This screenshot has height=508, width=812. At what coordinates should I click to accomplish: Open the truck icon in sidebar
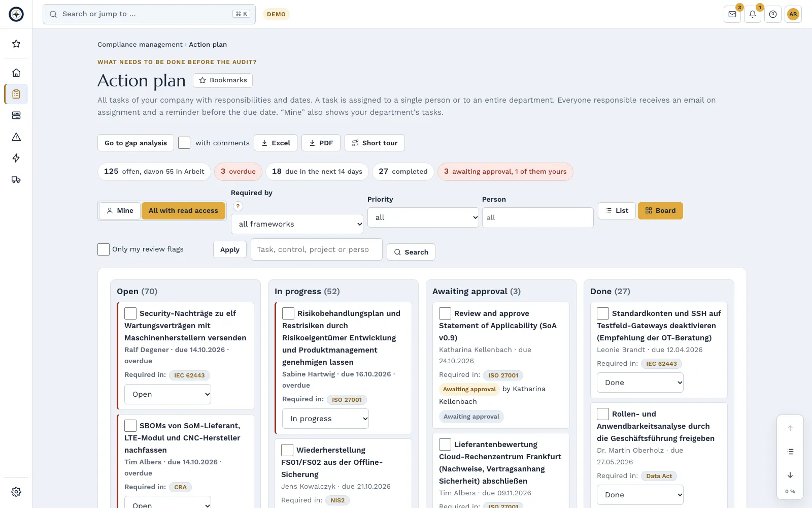pyautogui.click(x=16, y=179)
